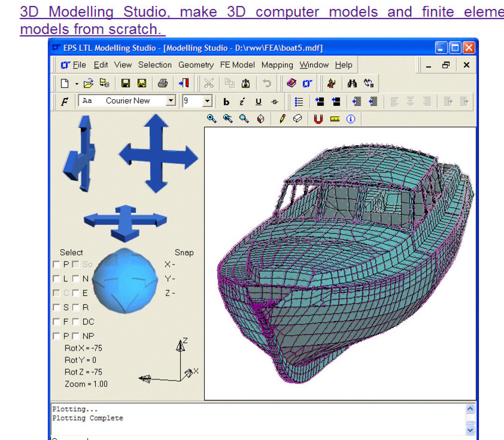504x440 pixels.
Task: Exit via the red door icon
Action: pos(184,83)
